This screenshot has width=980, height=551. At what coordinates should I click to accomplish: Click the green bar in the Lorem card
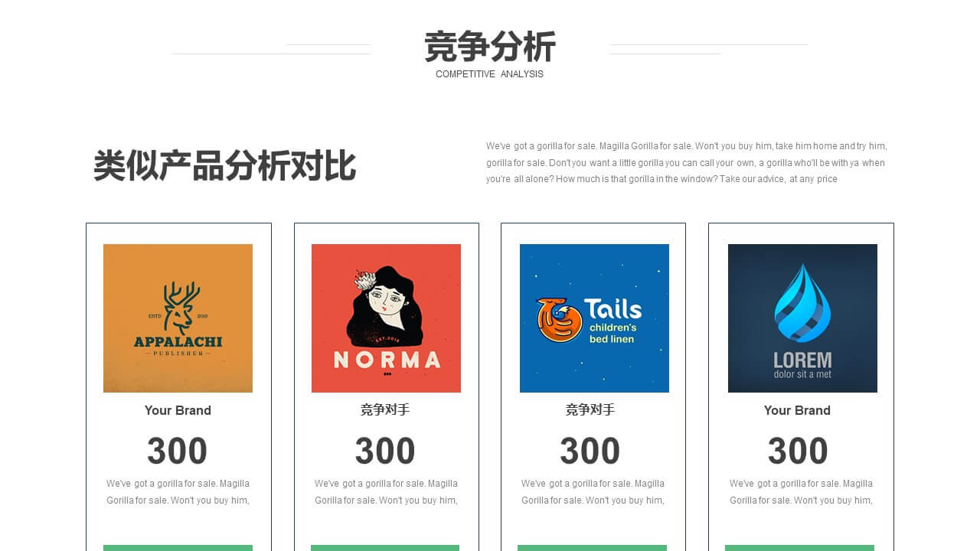tap(799, 548)
